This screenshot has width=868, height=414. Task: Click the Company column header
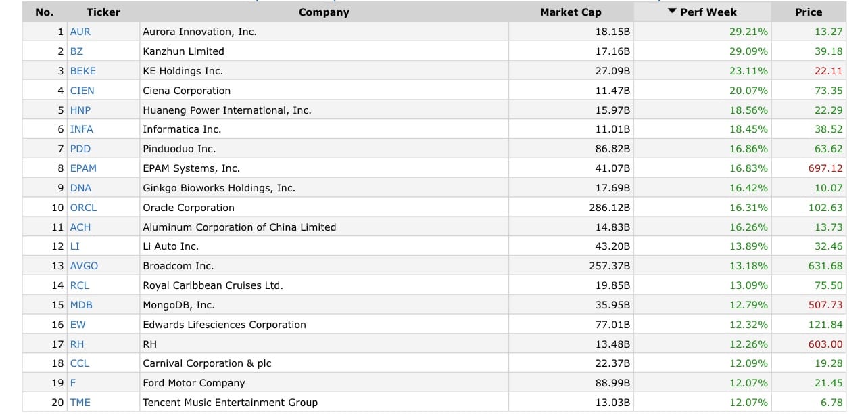click(x=324, y=12)
